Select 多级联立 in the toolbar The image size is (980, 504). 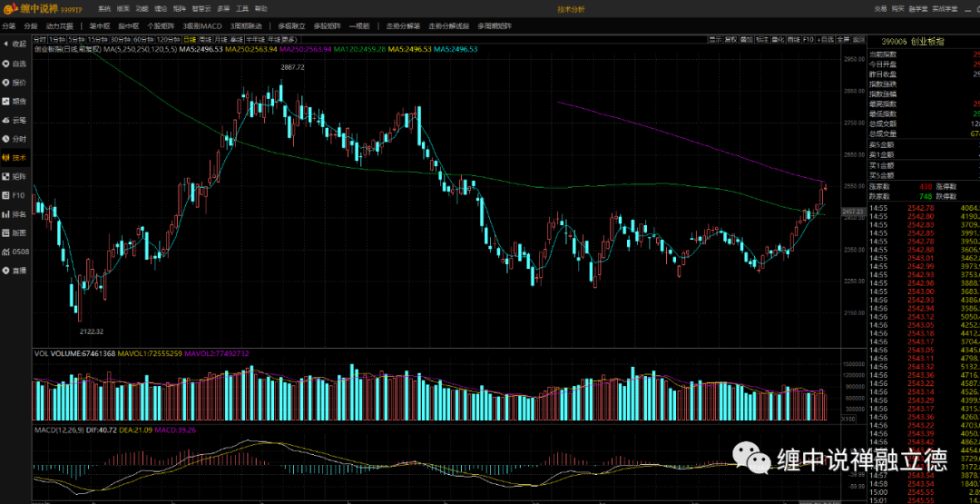click(291, 26)
